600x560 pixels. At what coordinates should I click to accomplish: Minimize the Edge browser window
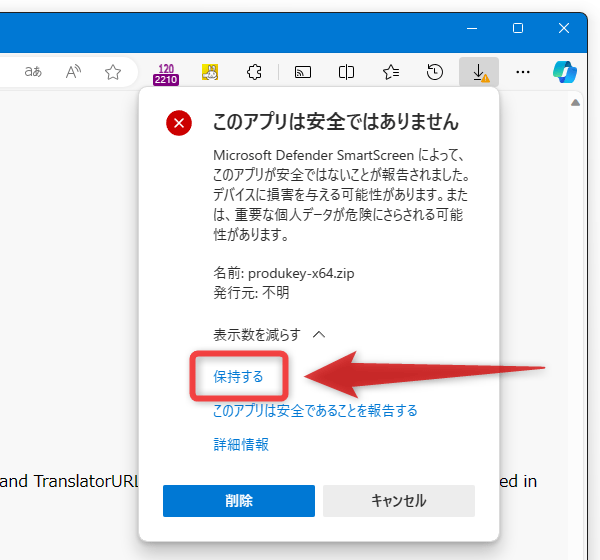tap(472, 28)
